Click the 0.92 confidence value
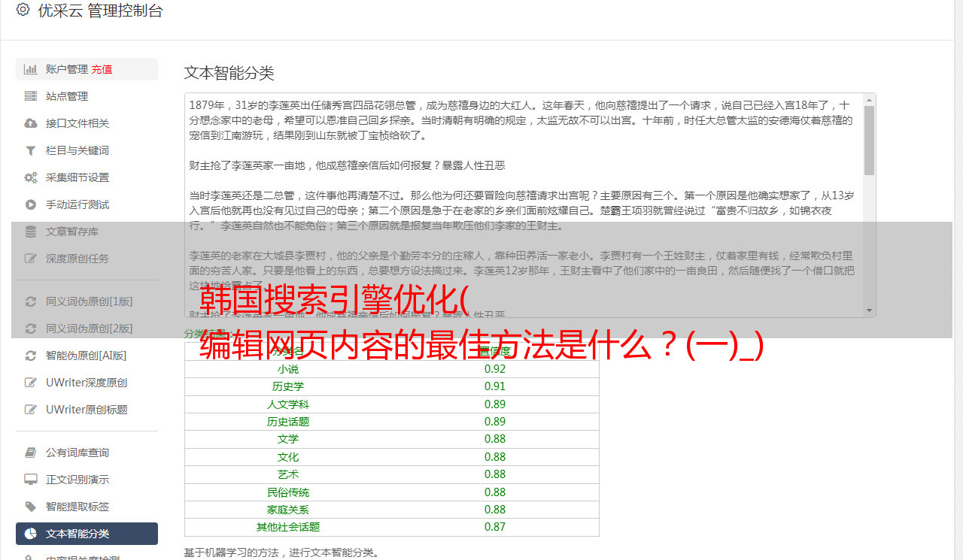This screenshot has height=560, width=963. [495, 369]
